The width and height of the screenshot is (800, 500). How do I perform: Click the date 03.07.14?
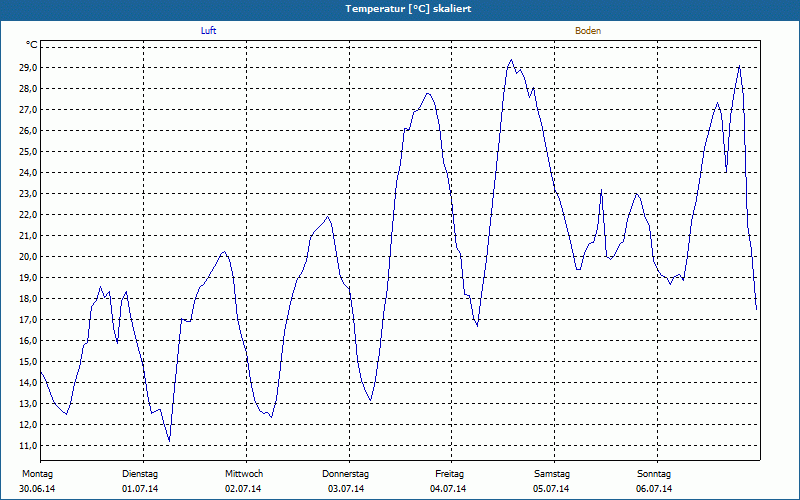346,489
